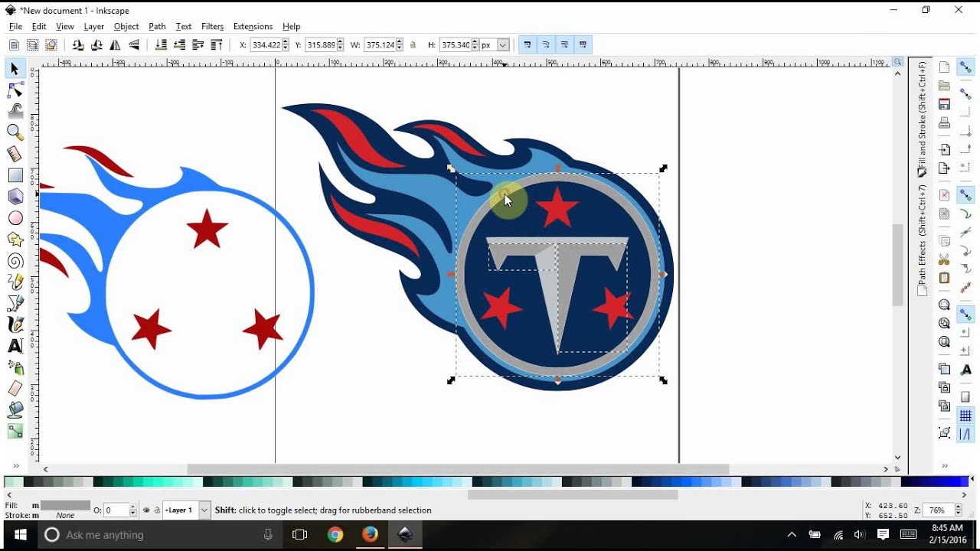Select the Zoom magnifier tool

pyautogui.click(x=15, y=132)
